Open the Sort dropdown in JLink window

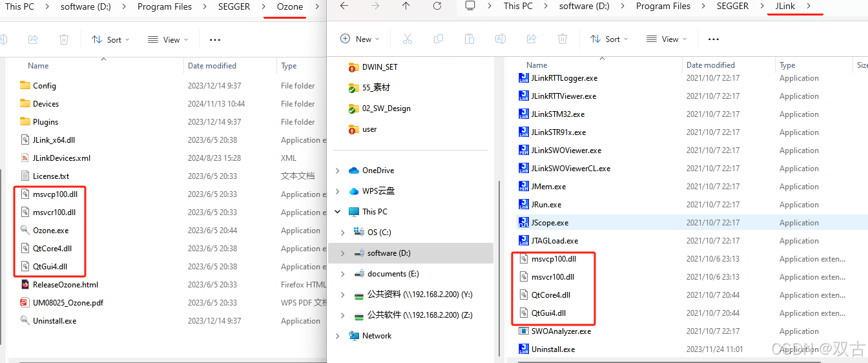point(609,39)
